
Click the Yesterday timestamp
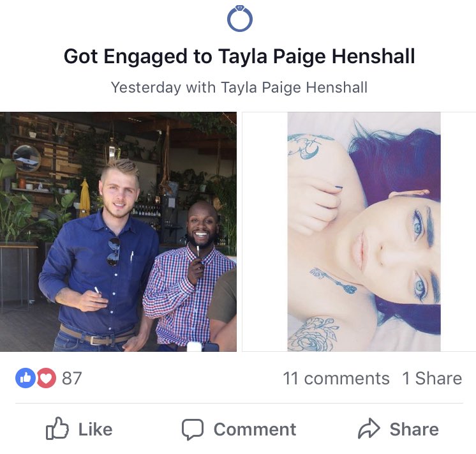[146, 87]
